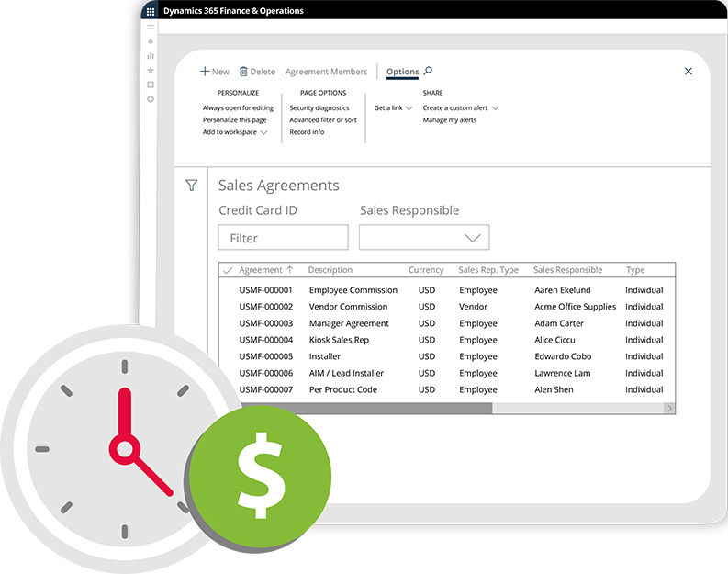Select the Installer description cell
The image size is (728, 574).
click(325, 356)
